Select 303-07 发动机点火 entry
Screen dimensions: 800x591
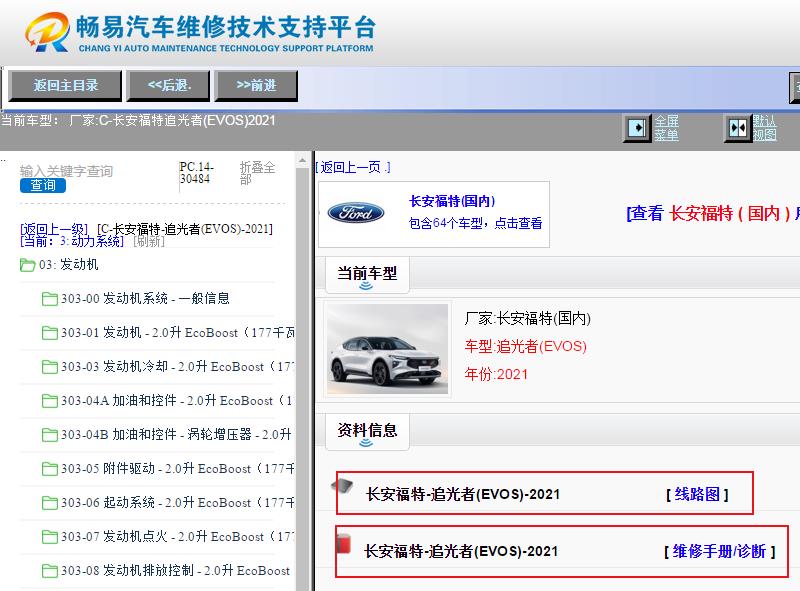178,537
